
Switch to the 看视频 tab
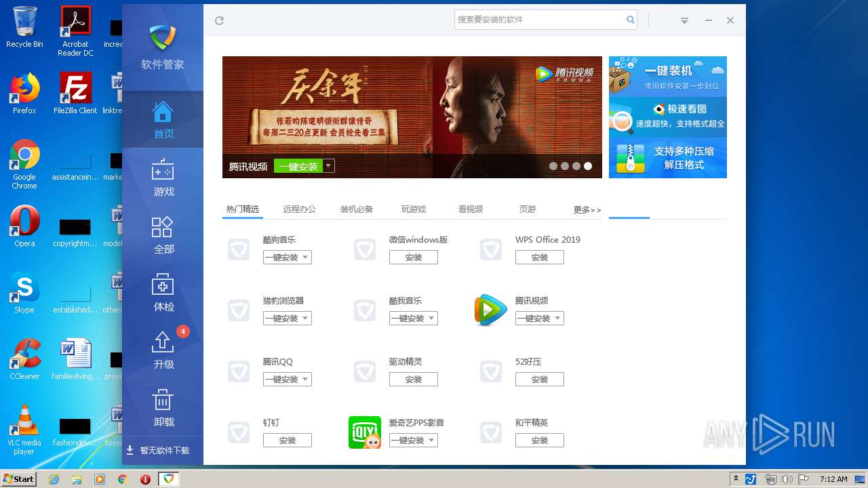point(471,209)
